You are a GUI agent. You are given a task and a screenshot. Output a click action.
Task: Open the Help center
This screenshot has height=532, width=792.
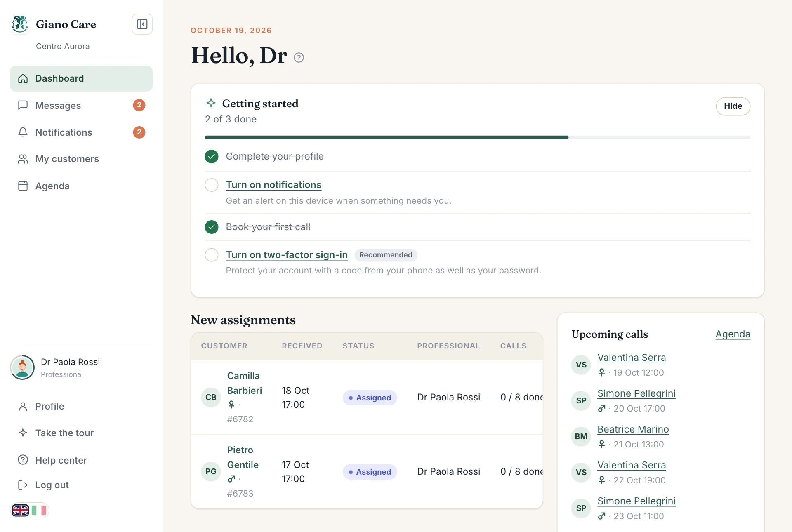[x=81, y=460]
